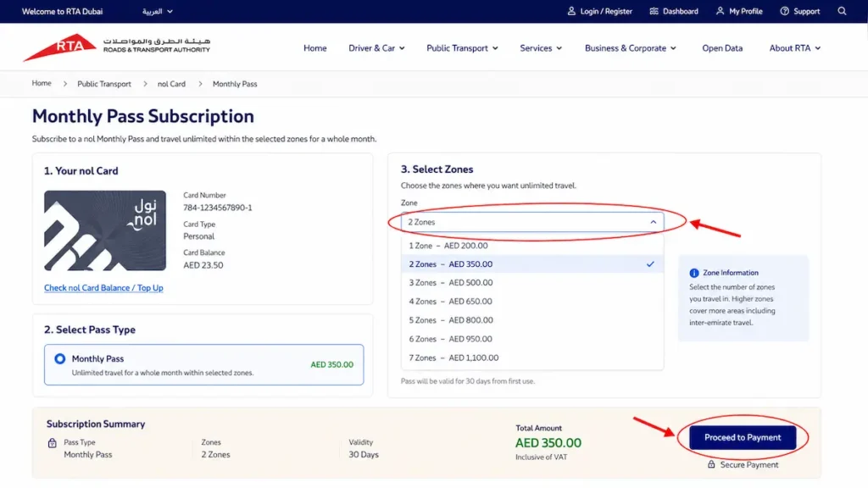
Task: Choose 7 Zones – AED 1,100.00 option
Action: coord(532,358)
